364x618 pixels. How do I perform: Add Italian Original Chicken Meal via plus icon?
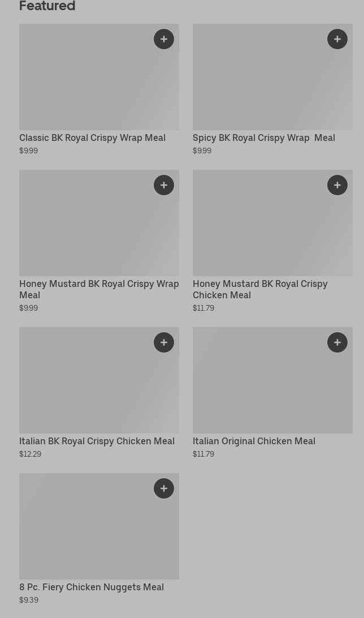pos(337,342)
